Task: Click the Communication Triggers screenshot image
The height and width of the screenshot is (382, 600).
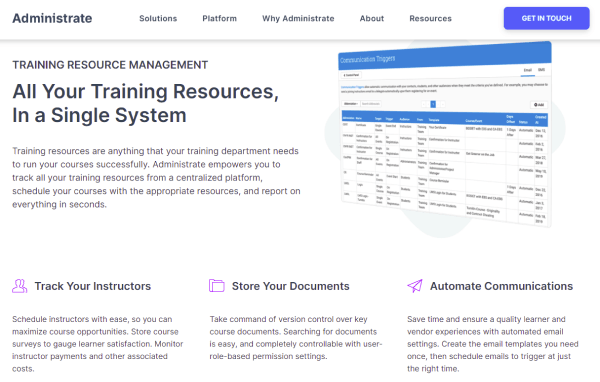Action: pos(445,134)
